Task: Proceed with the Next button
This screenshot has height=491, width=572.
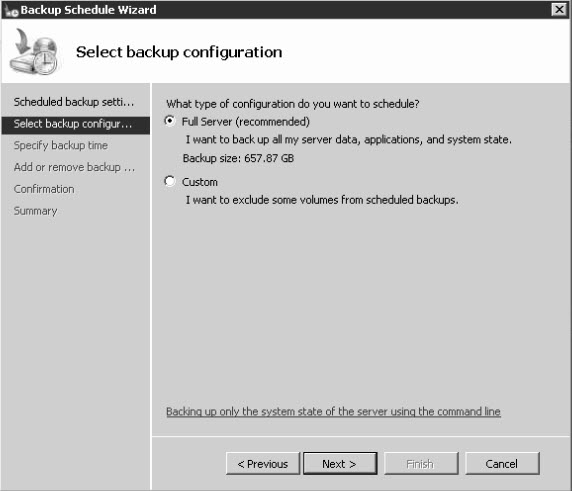Action: pyautogui.click(x=340, y=464)
